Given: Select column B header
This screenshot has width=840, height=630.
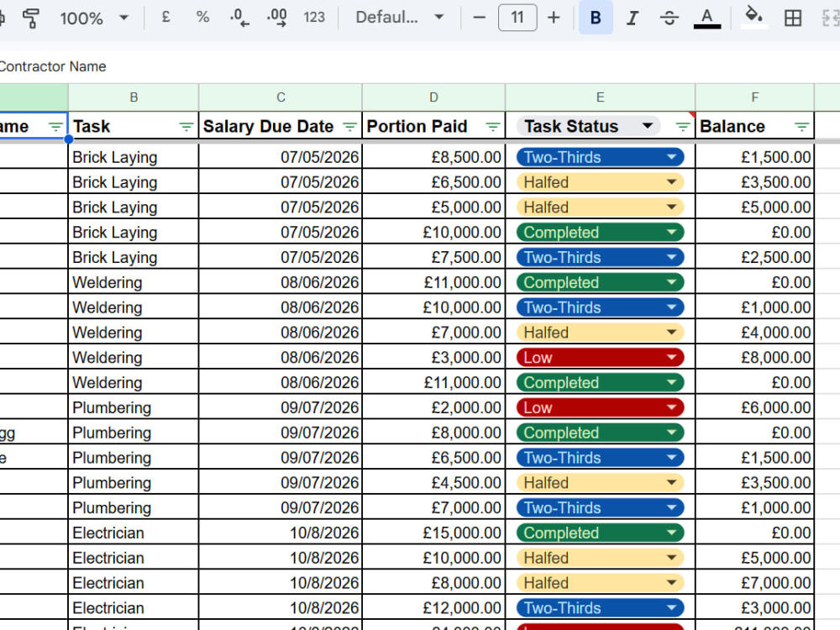Looking at the screenshot, I should [x=134, y=97].
